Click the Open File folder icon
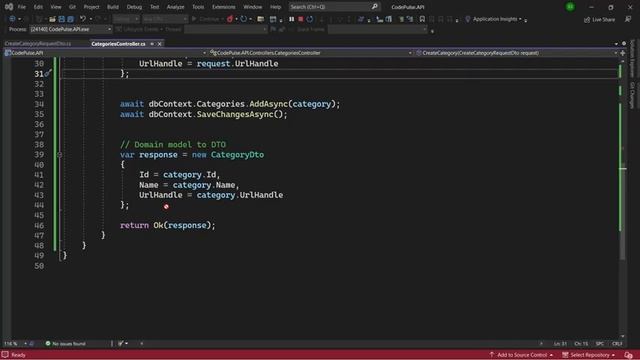Image resolution: width=640 pixels, height=360 pixels. (x=52, y=19)
